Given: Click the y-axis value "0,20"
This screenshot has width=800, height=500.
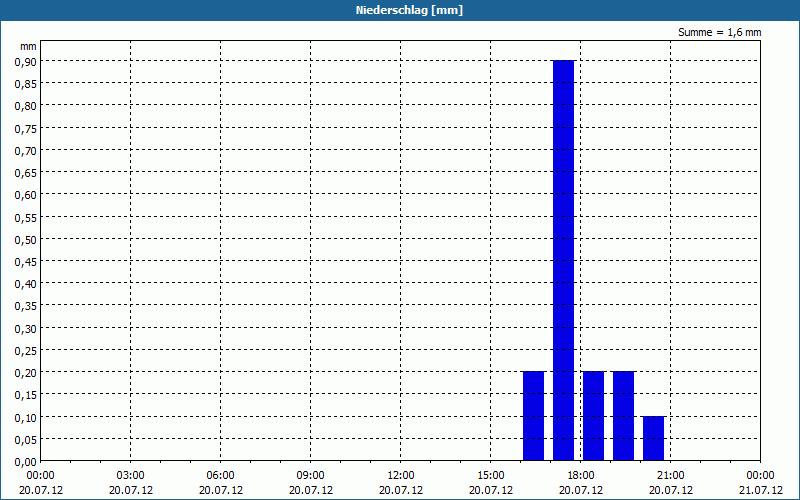Looking at the screenshot, I should [26, 373].
